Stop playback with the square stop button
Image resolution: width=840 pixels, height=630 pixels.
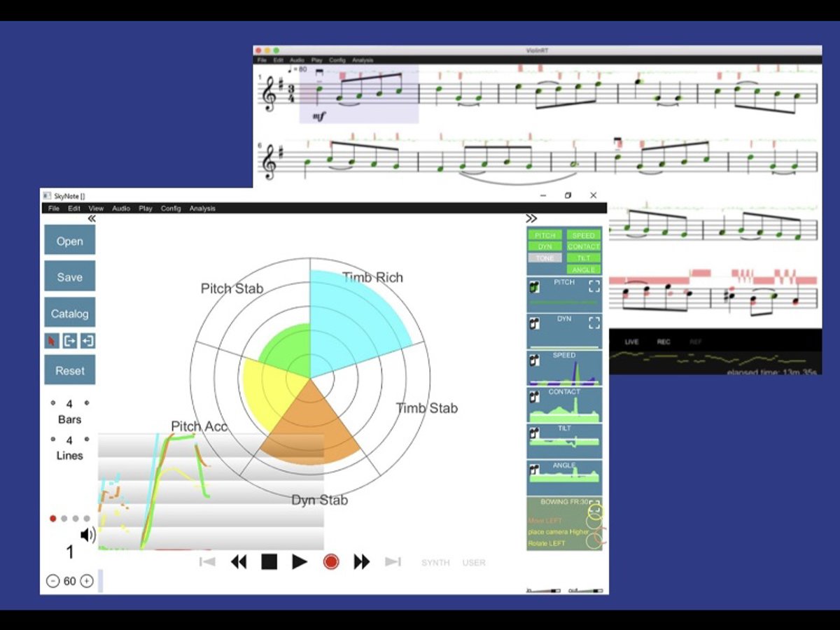point(269,561)
